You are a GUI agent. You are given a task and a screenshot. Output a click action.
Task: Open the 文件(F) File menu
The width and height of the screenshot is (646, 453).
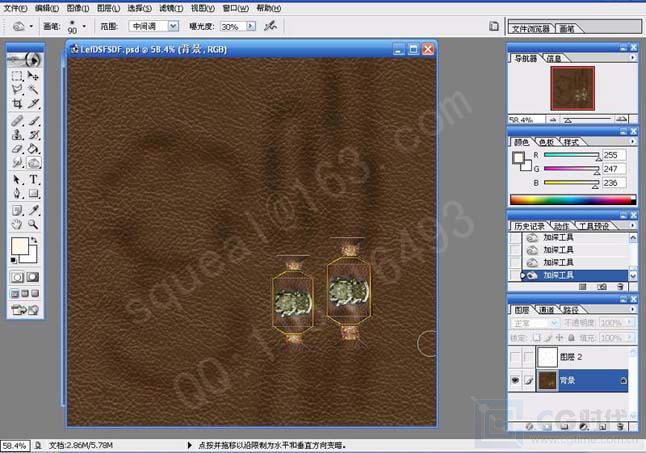tap(16, 8)
